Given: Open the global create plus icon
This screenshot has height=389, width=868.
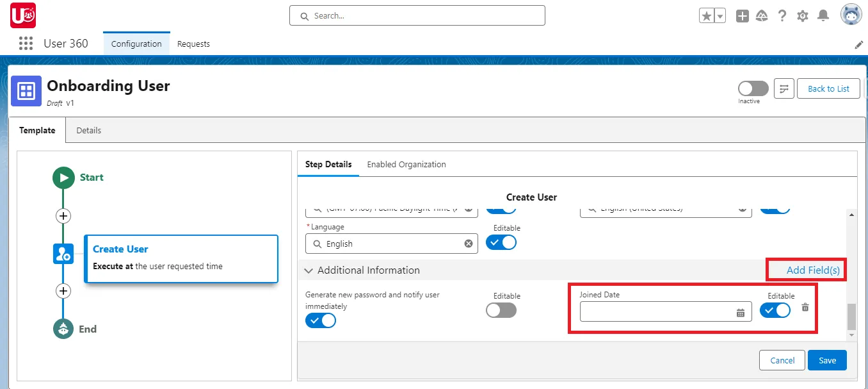Looking at the screenshot, I should coord(742,15).
